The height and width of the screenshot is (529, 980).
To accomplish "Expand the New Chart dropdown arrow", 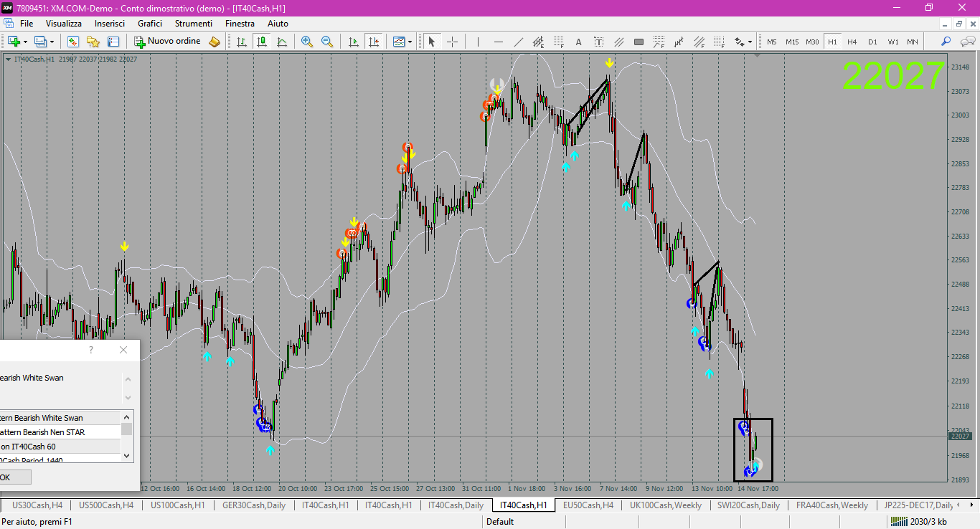I will 26,42.
